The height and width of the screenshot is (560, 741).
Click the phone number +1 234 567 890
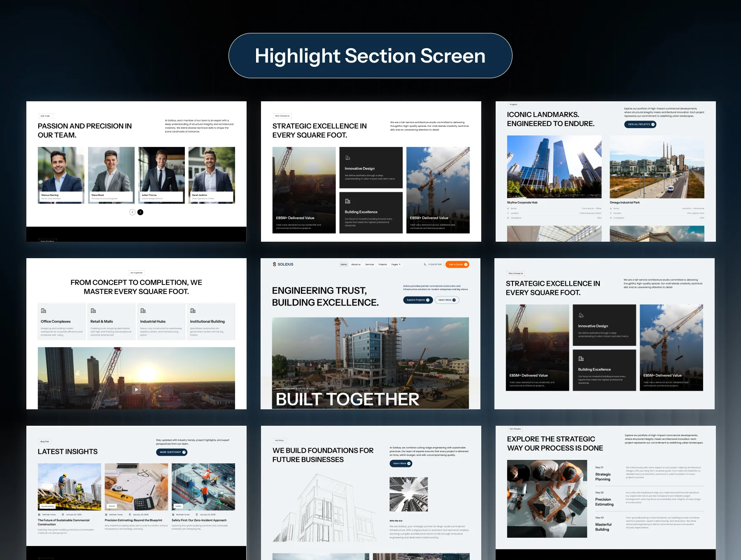point(435,264)
